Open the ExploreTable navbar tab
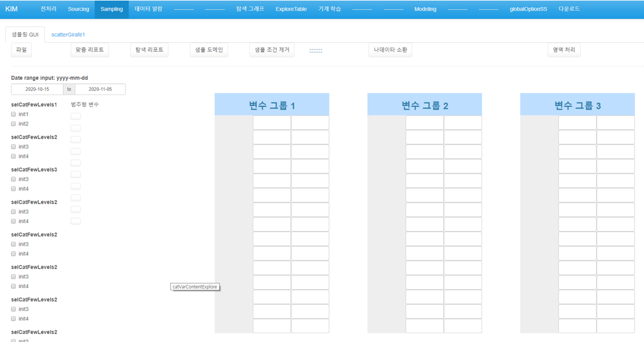Viewport: 644px width, 342px height. (x=291, y=9)
